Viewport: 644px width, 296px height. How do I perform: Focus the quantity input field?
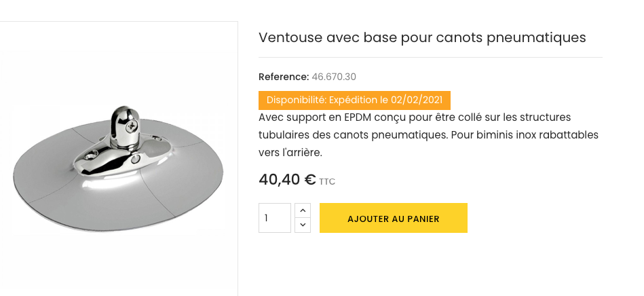pyautogui.click(x=274, y=218)
